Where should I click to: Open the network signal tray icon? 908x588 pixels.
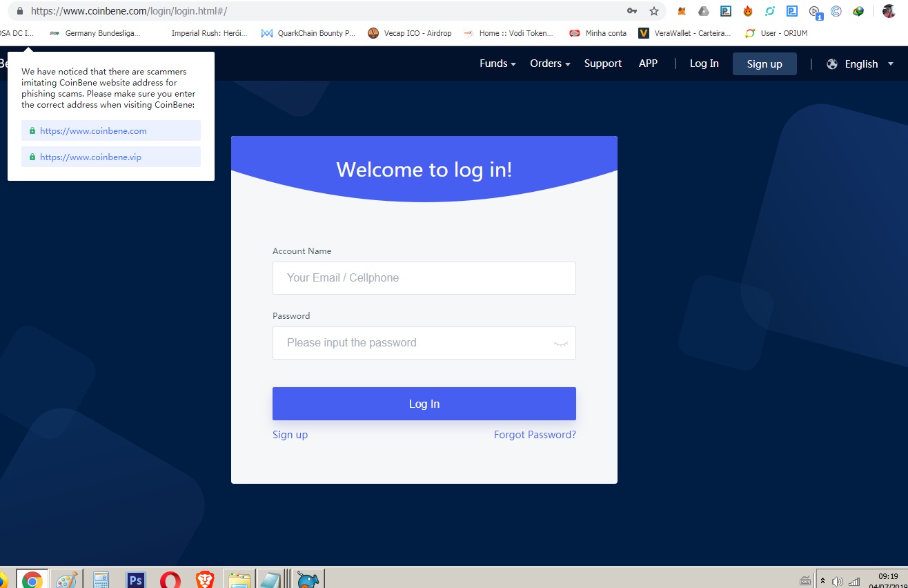(x=854, y=582)
